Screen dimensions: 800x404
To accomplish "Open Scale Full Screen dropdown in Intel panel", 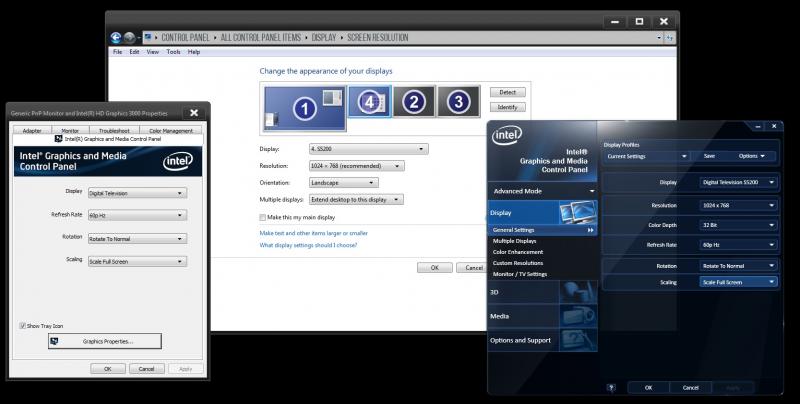I will coord(738,282).
